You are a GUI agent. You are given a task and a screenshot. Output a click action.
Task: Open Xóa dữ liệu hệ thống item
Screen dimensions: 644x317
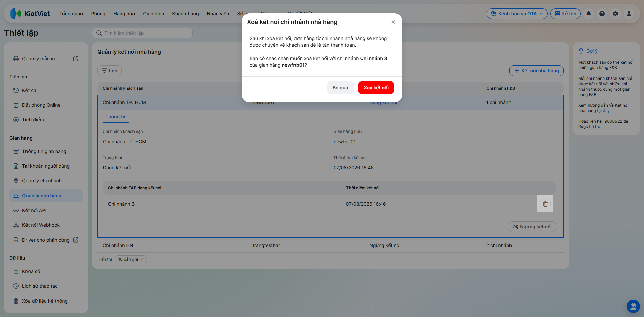click(46, 301)
